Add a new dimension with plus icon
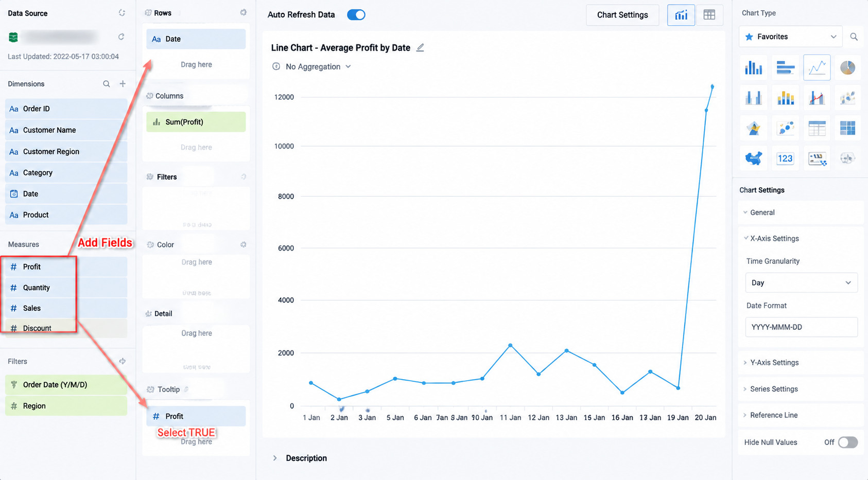868x480 pixels. pos(123,83)
